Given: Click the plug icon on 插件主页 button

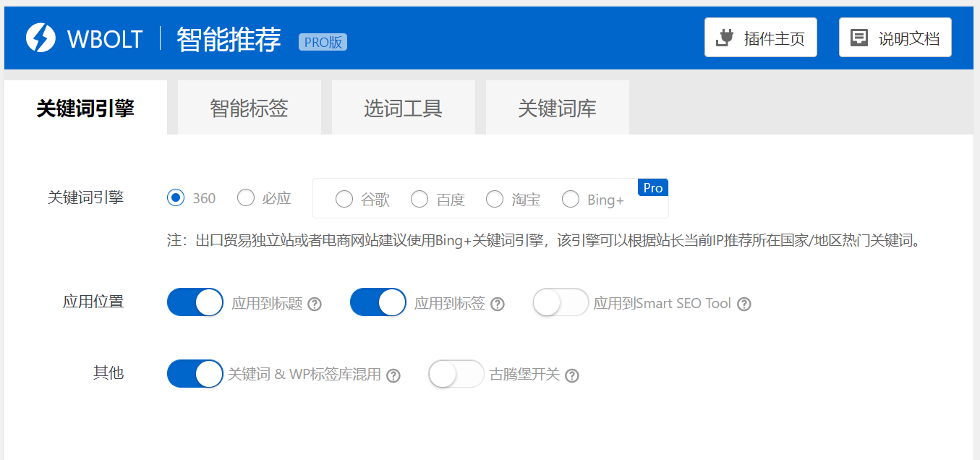Looking at the screenshot, I should point(725,38).
